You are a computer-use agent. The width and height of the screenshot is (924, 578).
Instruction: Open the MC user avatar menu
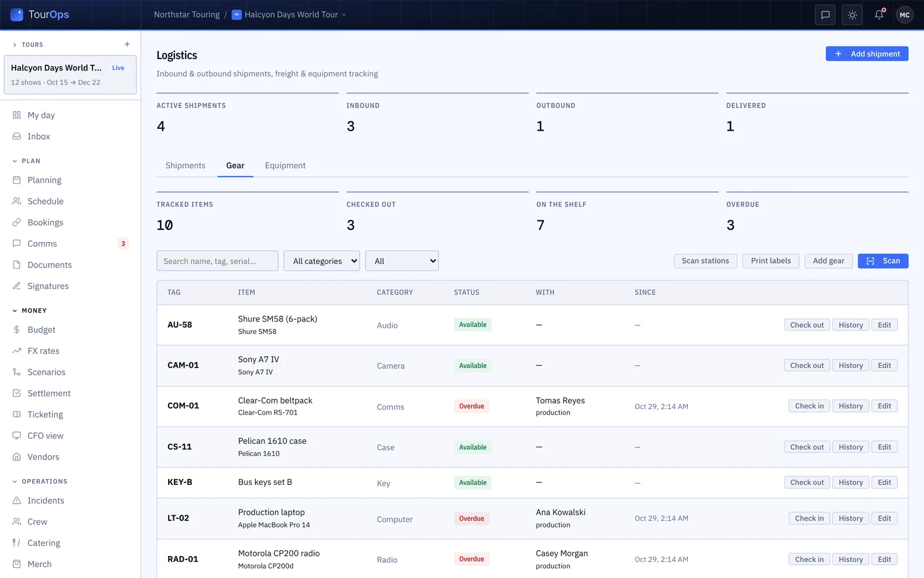point(905,15)
